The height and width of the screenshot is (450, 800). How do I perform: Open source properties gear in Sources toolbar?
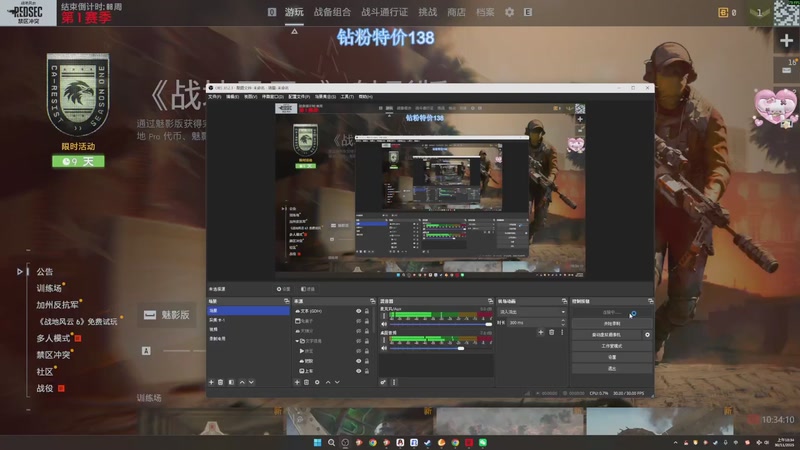pos(317,382)
